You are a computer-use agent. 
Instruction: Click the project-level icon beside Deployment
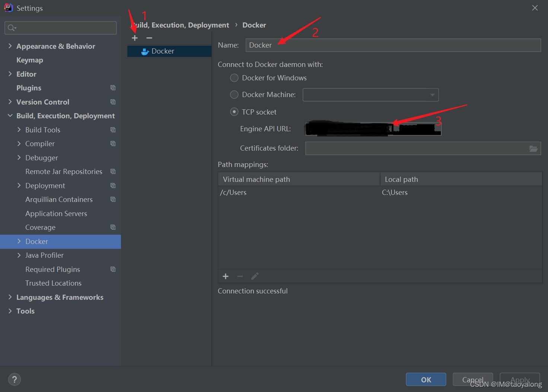pos(113,186)
